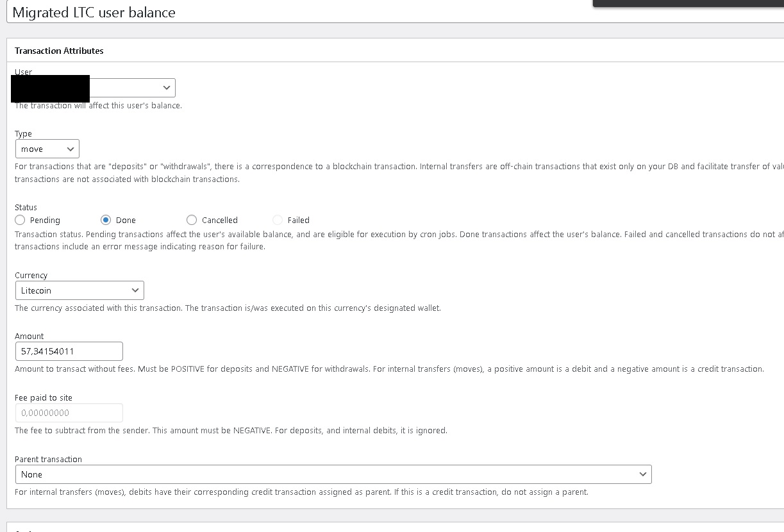Click the 'Fee paid to site' input field

(69, 413)
